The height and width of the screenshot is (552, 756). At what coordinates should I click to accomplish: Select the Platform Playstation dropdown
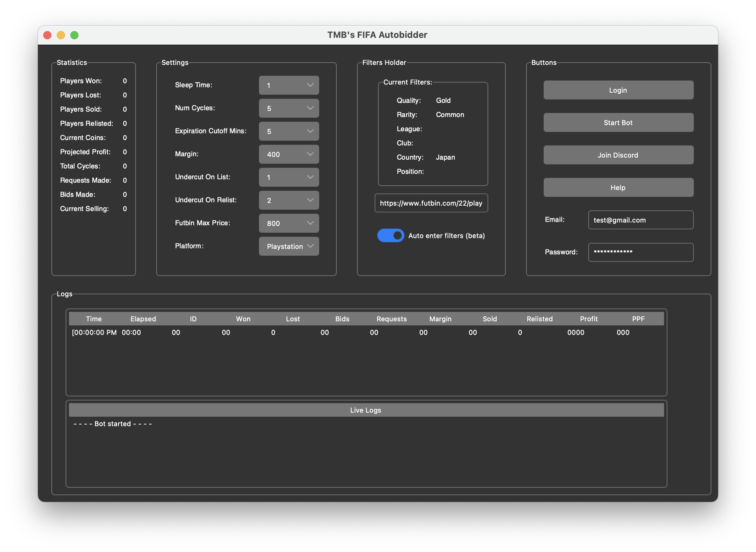[289, 246]
